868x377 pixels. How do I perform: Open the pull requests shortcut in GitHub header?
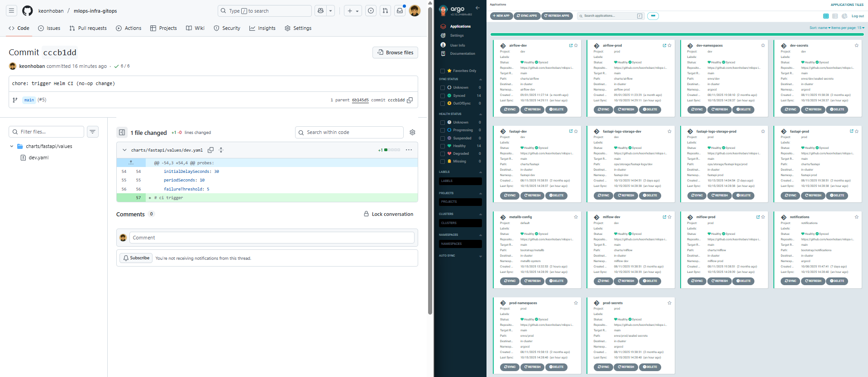385,10
